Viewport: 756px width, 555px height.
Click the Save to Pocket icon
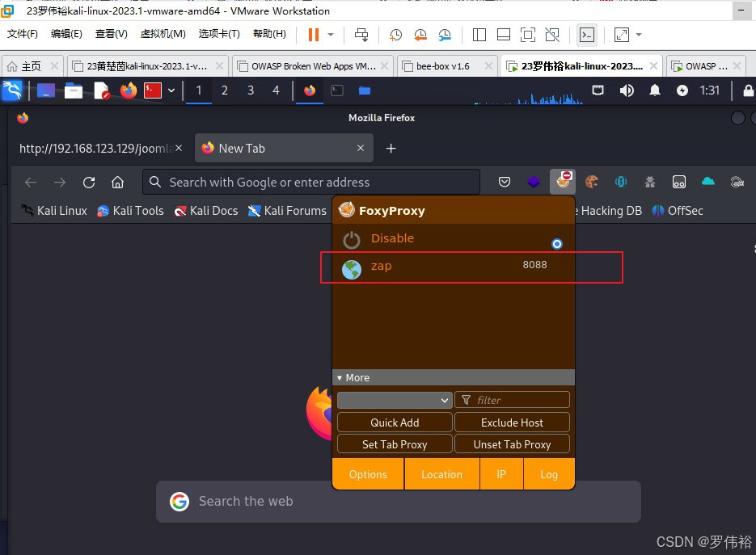[505, 182]
